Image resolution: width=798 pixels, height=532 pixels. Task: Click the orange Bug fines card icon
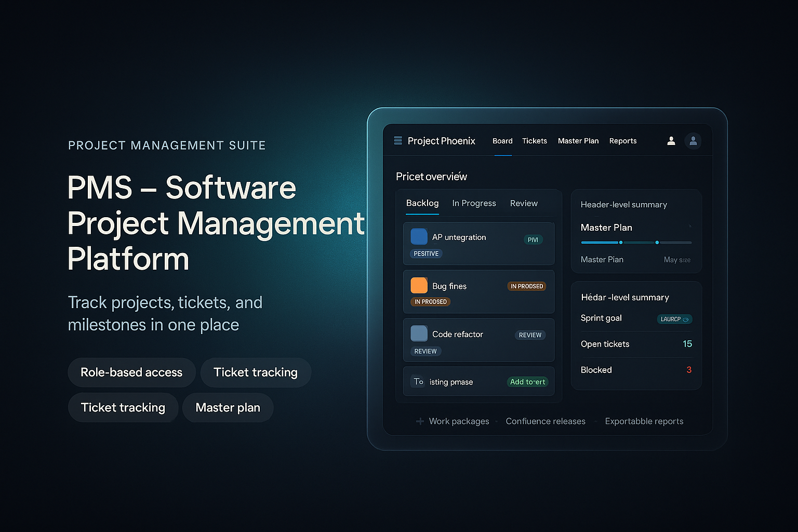(x=419, y=285)
